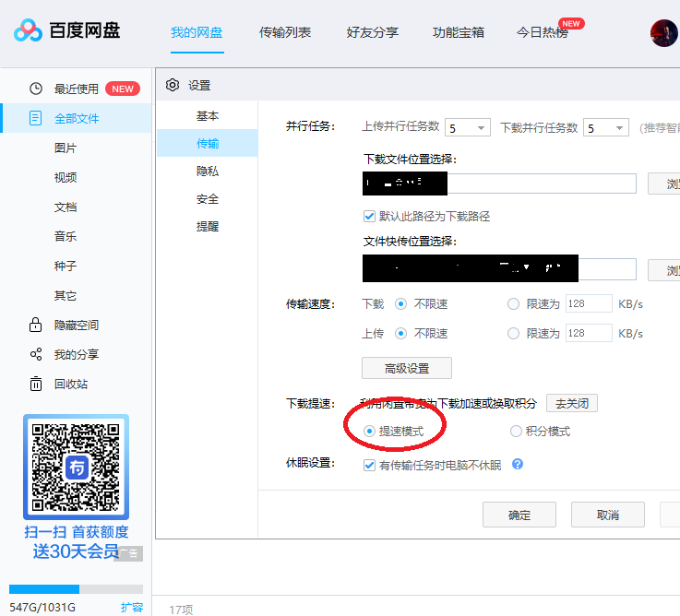
Task: Click the red NEW badge on 今日热榜
Action: tap(571, 23)
